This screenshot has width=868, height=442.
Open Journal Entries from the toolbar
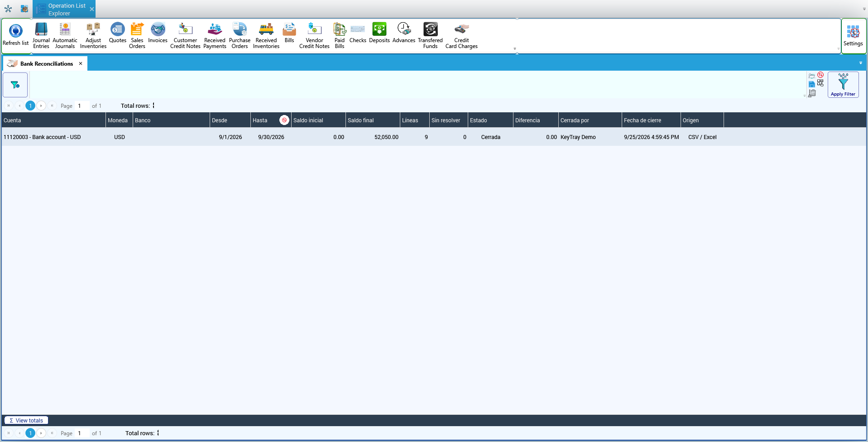click(41, 35)
